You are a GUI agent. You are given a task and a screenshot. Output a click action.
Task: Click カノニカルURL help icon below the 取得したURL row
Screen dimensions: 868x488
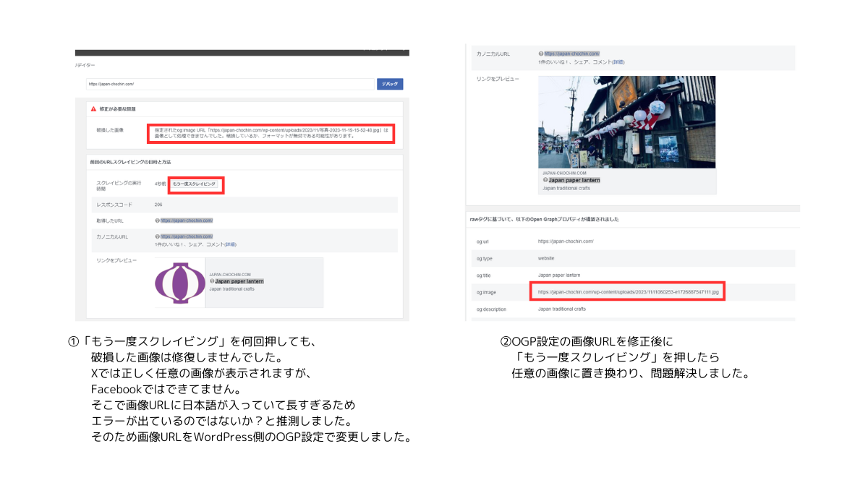157,236
